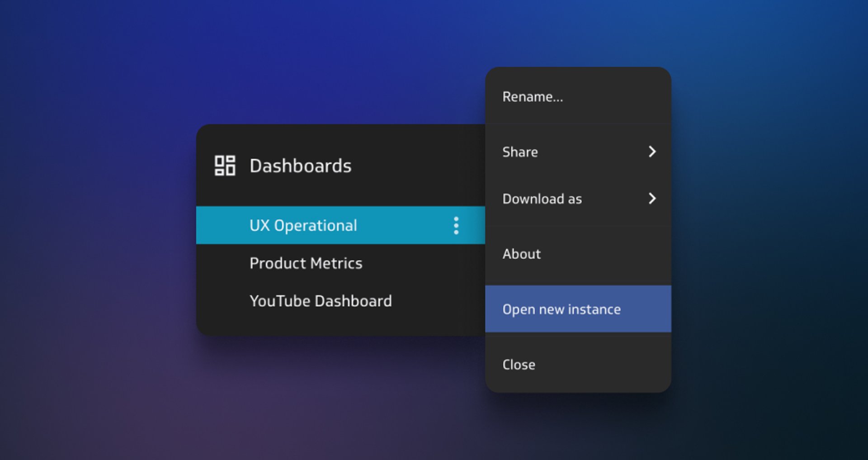868x460 pixels.
Task: Expand the Share submenu
Action: 578,152
